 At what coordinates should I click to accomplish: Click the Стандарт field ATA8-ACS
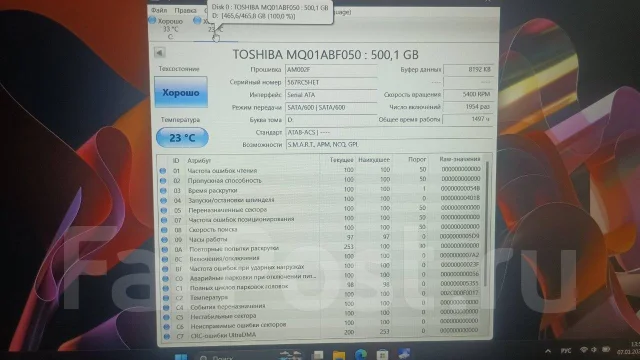389,132
